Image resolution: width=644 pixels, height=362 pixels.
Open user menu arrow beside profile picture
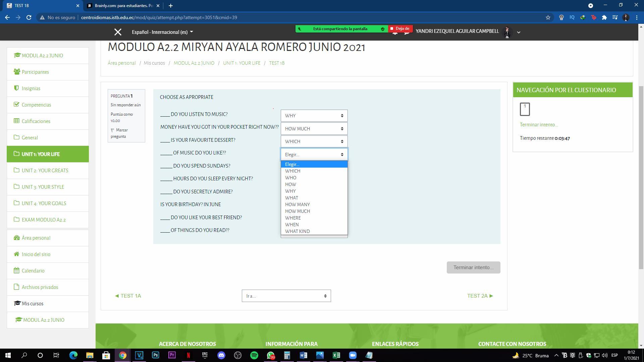[x=519, y=33]
